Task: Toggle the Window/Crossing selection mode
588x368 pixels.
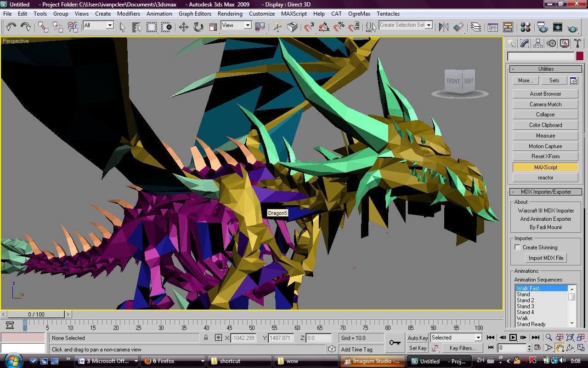Action: tap(166, 27)
